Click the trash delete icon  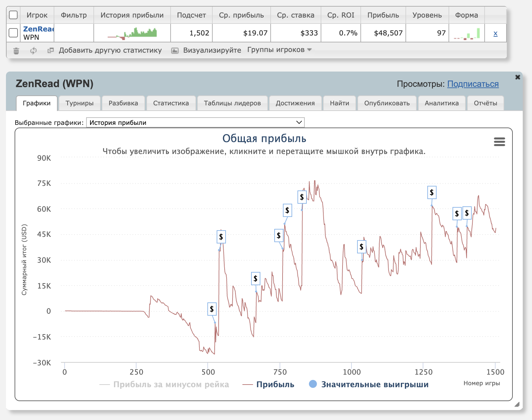pyautogui.click(x=16, y=51)
